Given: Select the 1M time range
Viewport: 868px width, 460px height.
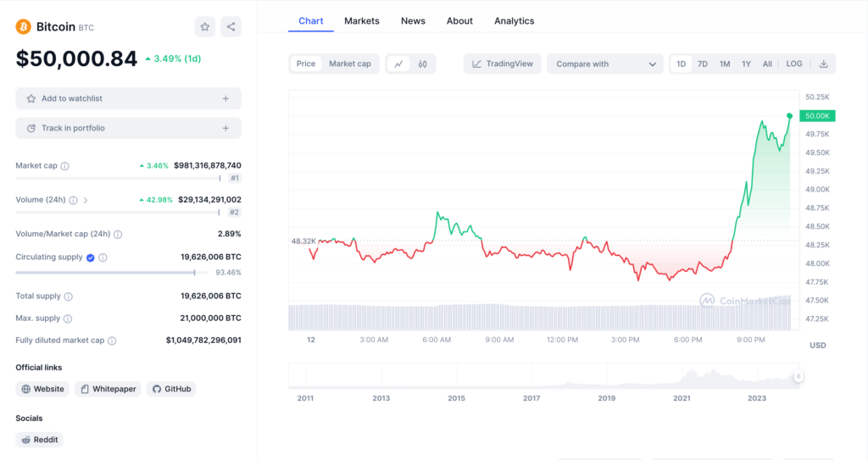Looking at the screenshot, I should coord(725,64).
